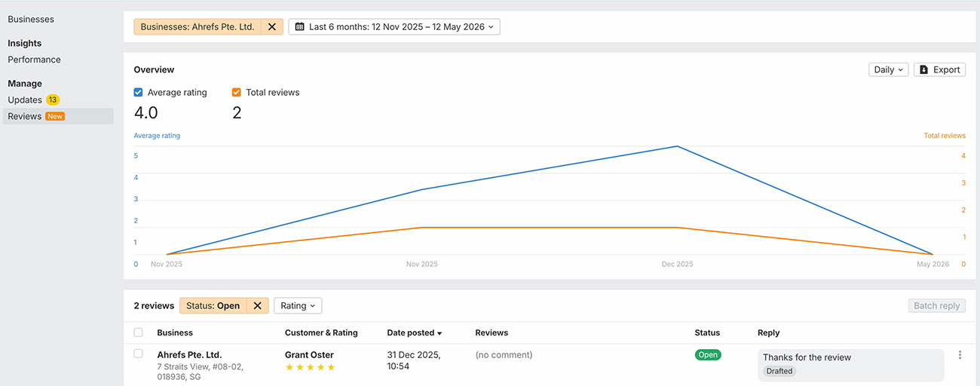This screenshot has width=980, height=386.
Task: Click the Export button
Action: pyautogui.click(x=939, y=69)
